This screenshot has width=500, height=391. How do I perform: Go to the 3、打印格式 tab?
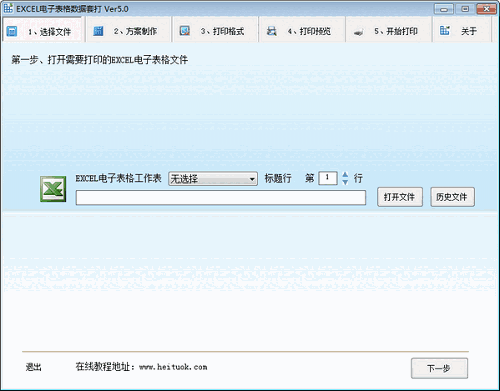[x=215, y=30]
